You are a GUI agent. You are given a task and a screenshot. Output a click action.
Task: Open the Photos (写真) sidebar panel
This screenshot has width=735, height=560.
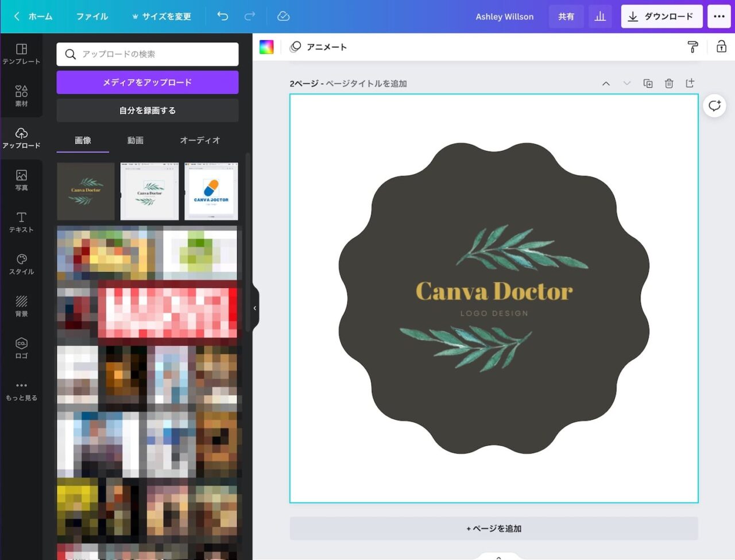click(21, 180)
